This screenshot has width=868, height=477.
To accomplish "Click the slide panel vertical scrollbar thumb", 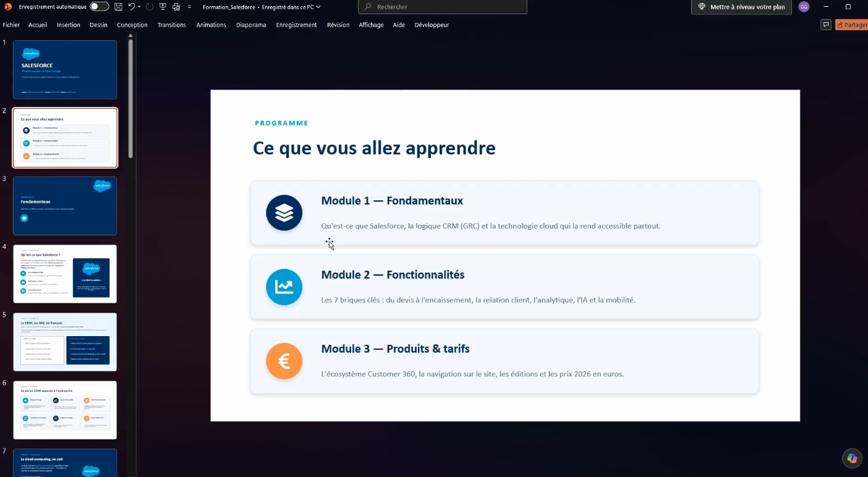I will tap(130, 99).
